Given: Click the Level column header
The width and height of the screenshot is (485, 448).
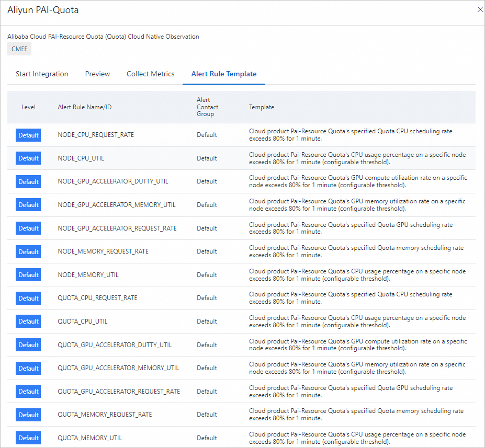Looking at the screenshot, I should 28,107.
